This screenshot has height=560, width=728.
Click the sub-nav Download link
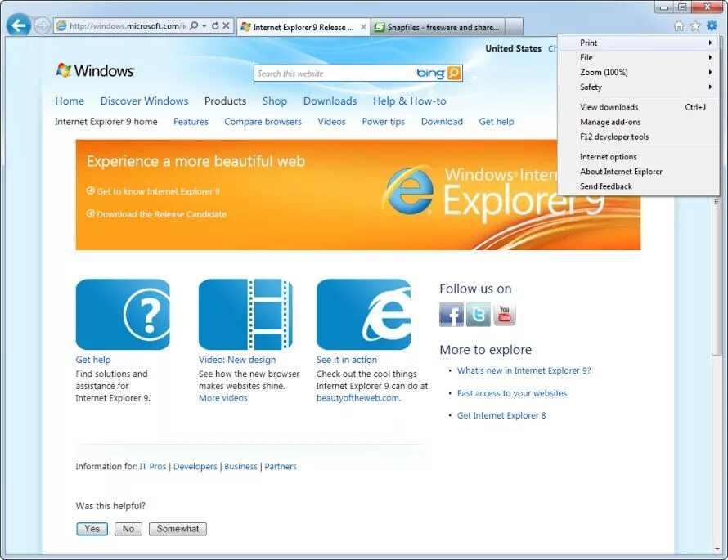[x=442, y=122]
